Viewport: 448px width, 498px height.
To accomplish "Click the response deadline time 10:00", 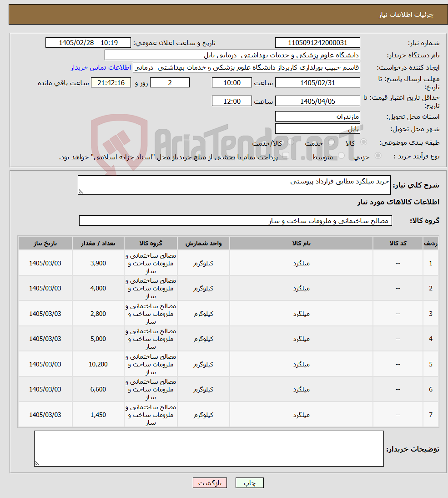I will [x=232, y=82].
